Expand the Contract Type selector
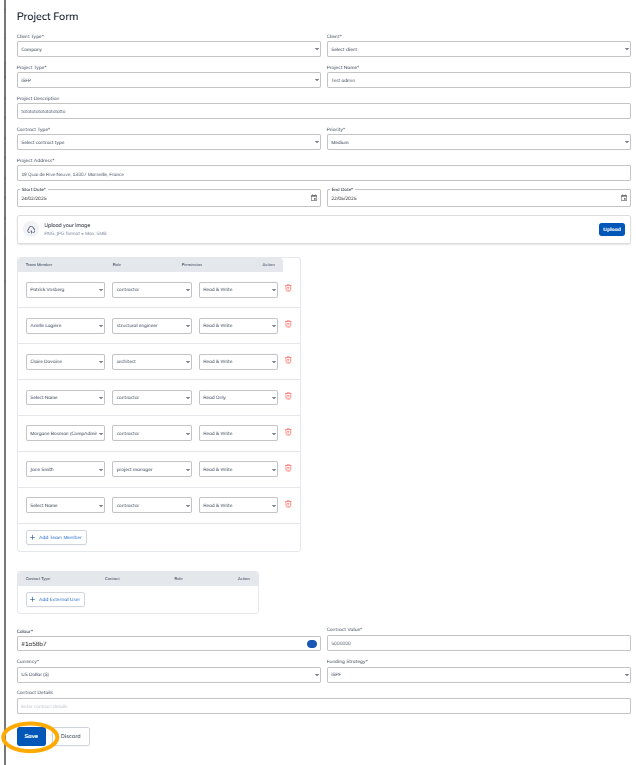Image resolution: width=636 pixels, height=765 pixels. 168,142
